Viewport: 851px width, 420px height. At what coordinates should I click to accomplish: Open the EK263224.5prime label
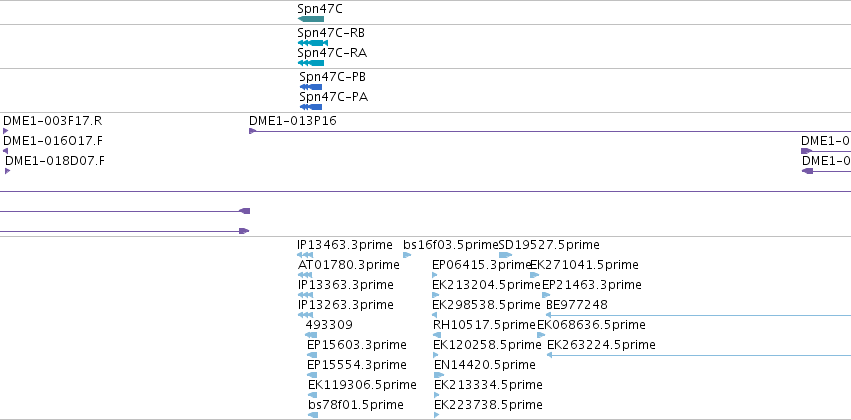(x=601, y=345)
